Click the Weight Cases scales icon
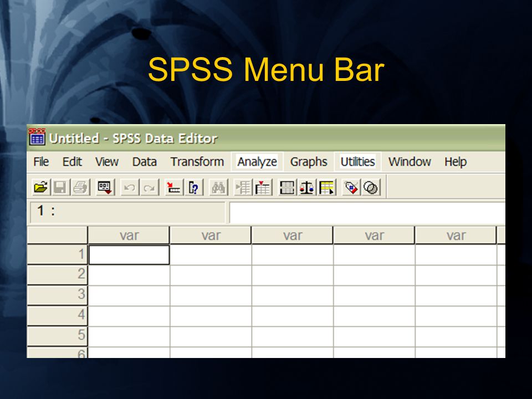532x399 pixels. [306, 187]
